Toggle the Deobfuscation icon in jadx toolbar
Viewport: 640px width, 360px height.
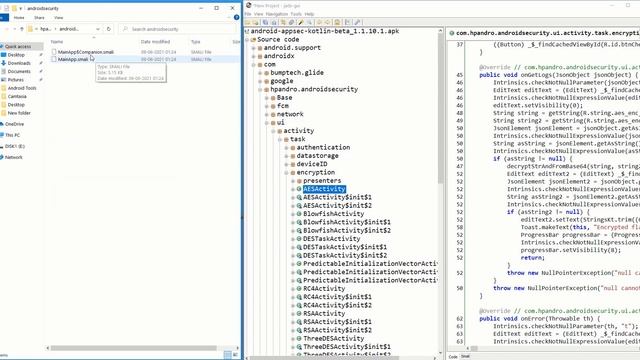tap(338, 22)
